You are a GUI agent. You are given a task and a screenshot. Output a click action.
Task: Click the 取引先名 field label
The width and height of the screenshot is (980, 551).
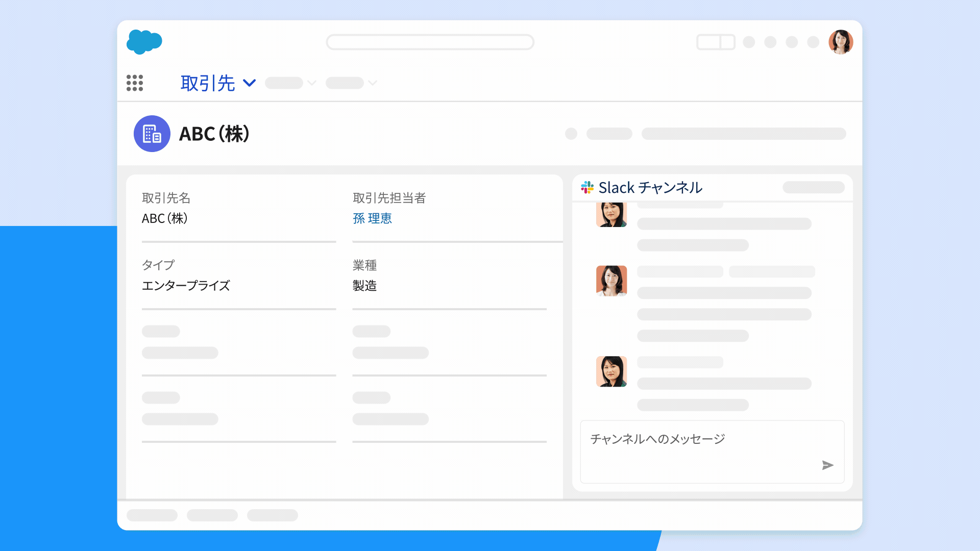click(x=166, y=198)
